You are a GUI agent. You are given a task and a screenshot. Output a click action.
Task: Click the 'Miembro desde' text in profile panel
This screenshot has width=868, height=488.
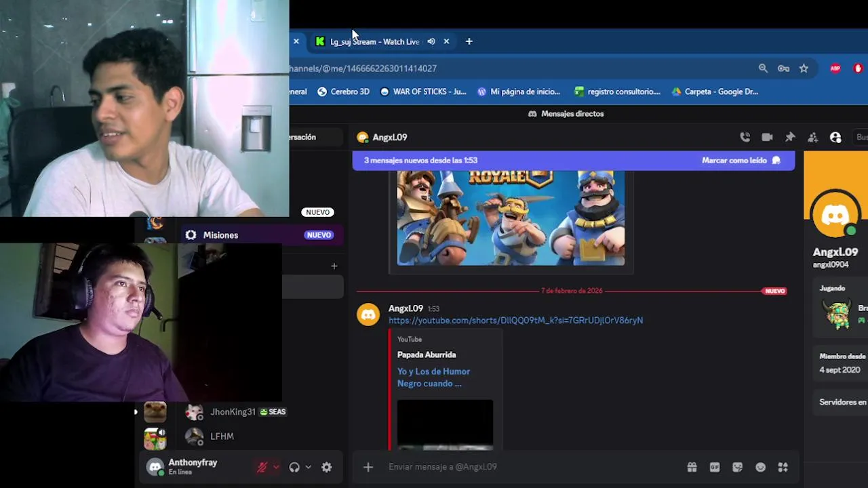click(843, 357)
